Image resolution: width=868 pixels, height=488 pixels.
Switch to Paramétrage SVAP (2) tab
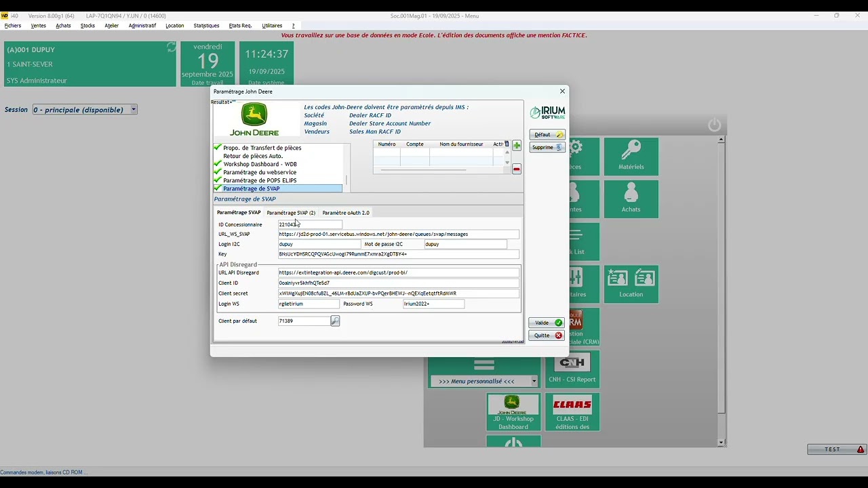tap(291, 213)
